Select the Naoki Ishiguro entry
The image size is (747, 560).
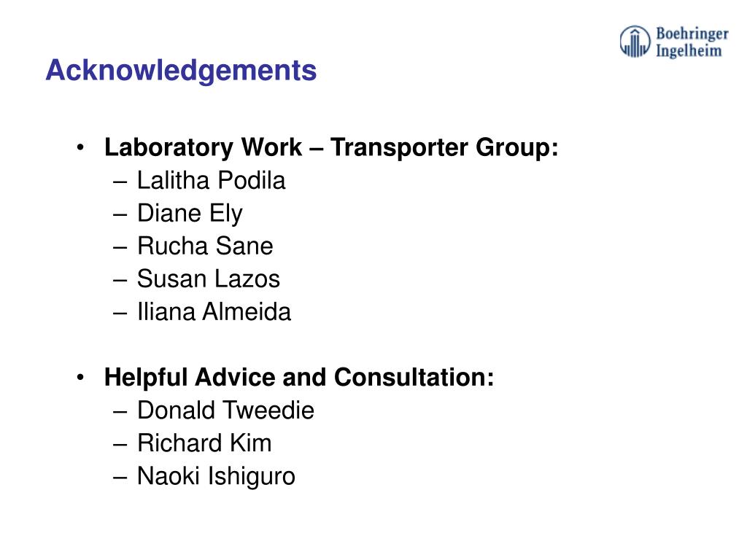[216, 477]
